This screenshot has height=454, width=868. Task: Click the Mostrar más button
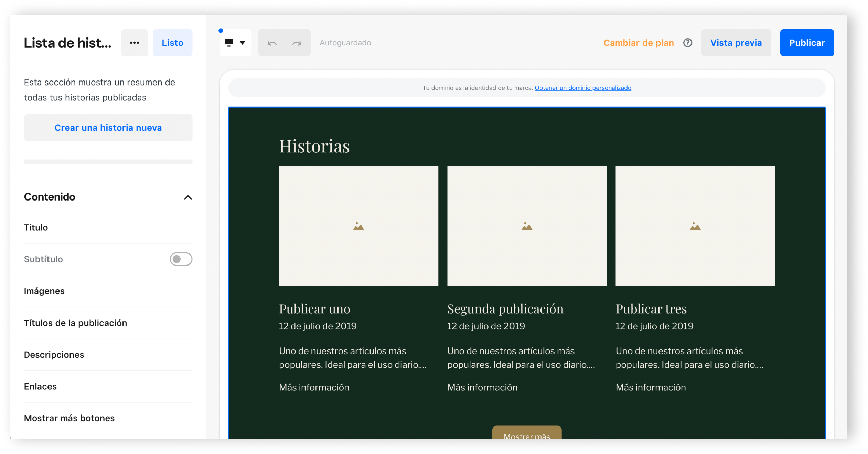click(x=527, y=433)
